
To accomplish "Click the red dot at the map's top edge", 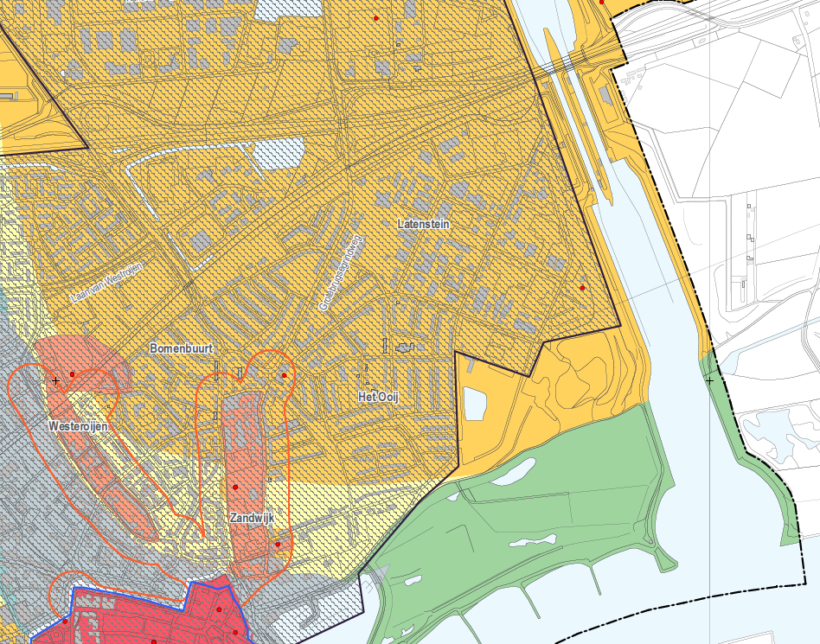I will click(376, 18).
